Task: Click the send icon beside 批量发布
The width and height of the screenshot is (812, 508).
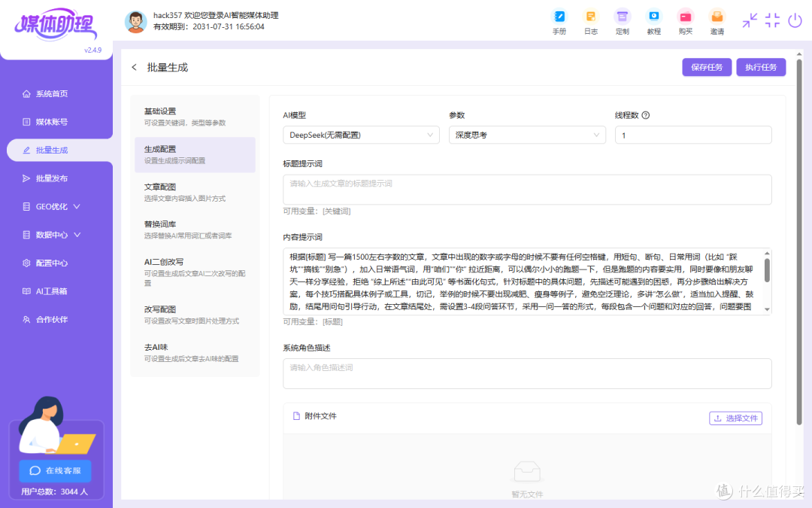Action: (x=26, y=178)
